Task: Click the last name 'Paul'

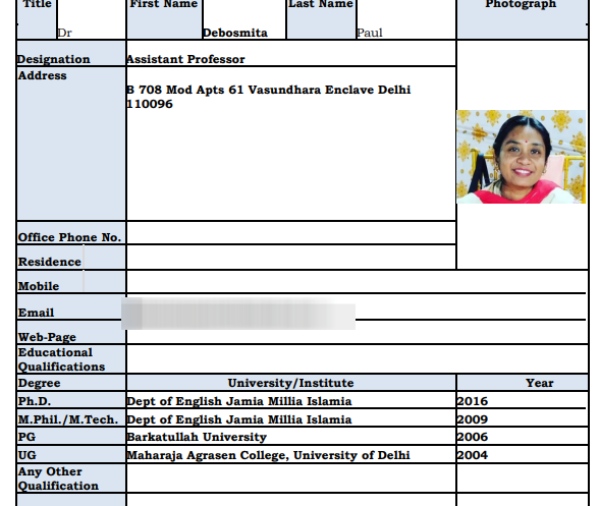Action: click(x=369, y=33)
